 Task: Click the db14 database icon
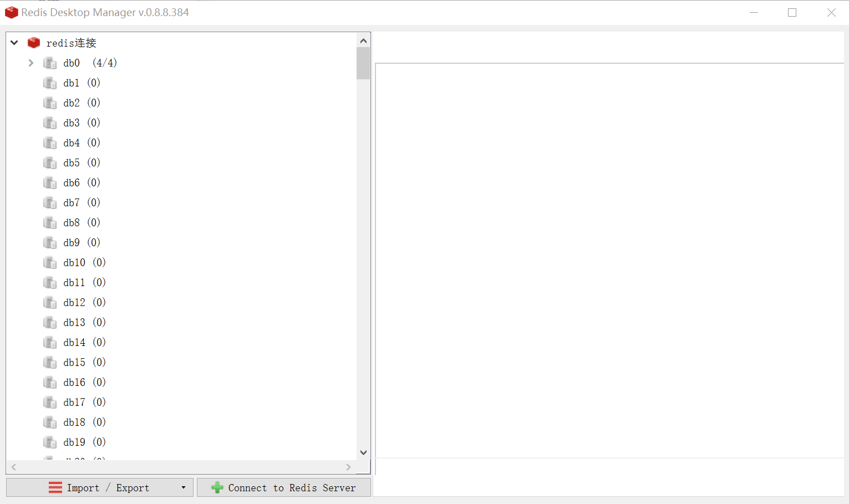50,343
